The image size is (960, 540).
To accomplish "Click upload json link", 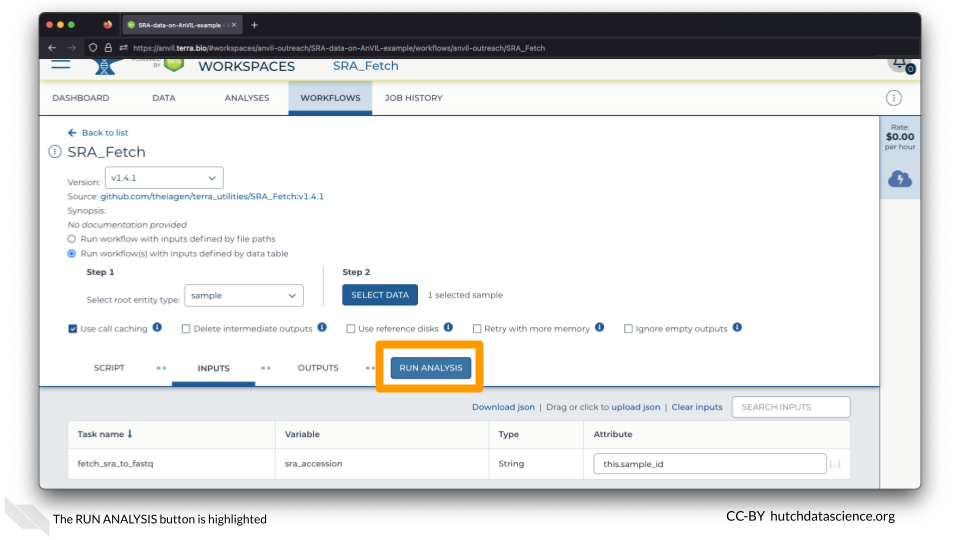I will 636,407.
